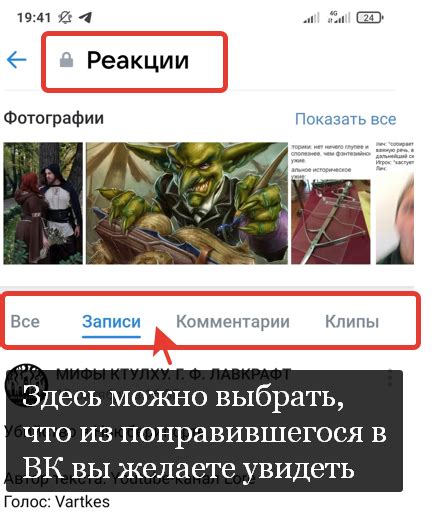The width and height of the screenshot is (435, 525).
Task: Switch to the Все tab
Action: coord(25,321)
